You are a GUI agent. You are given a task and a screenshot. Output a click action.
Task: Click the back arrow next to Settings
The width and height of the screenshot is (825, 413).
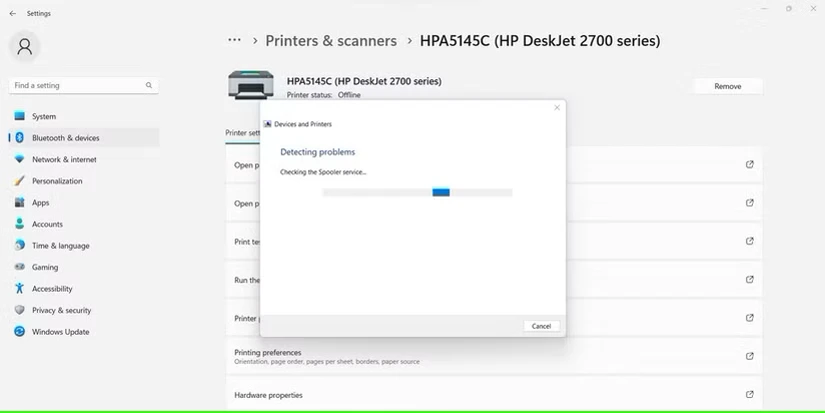[13, 14]
